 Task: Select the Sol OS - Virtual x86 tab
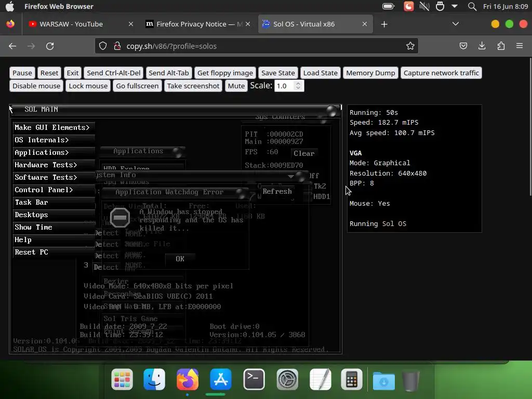pyautogui.click(x=315, y=24)
